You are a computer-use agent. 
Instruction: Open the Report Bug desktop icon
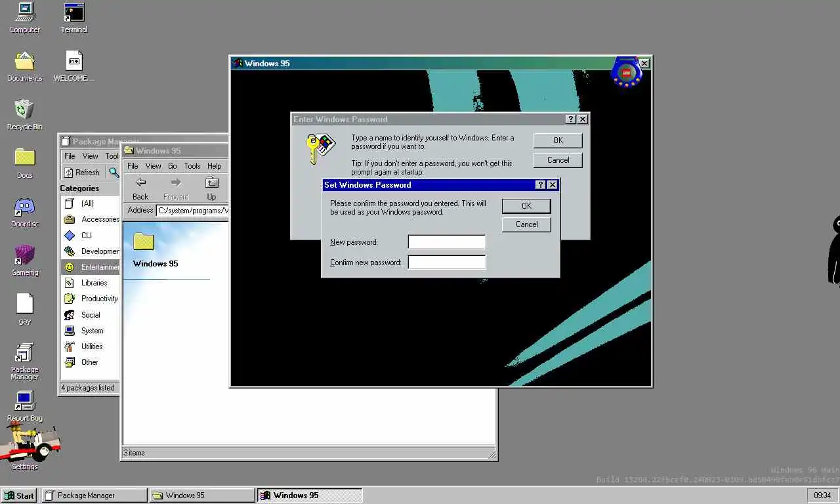tap(24, 406)
